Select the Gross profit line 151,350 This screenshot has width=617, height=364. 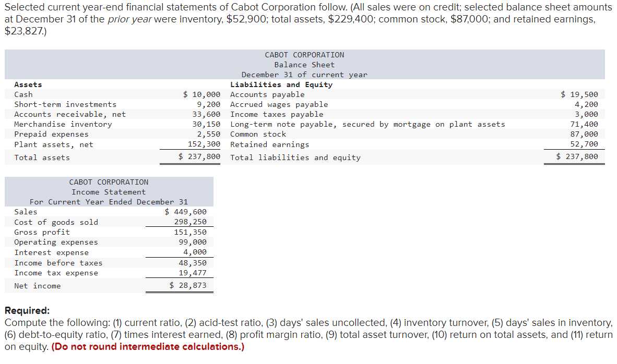[x=192, y=232]
